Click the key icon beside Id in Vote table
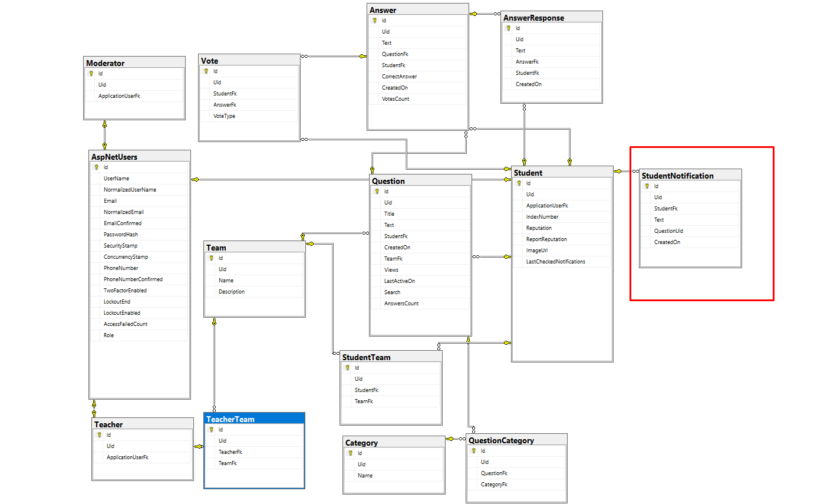The width and height of the screenshot is (814, 504). click(x=206, y=71)
